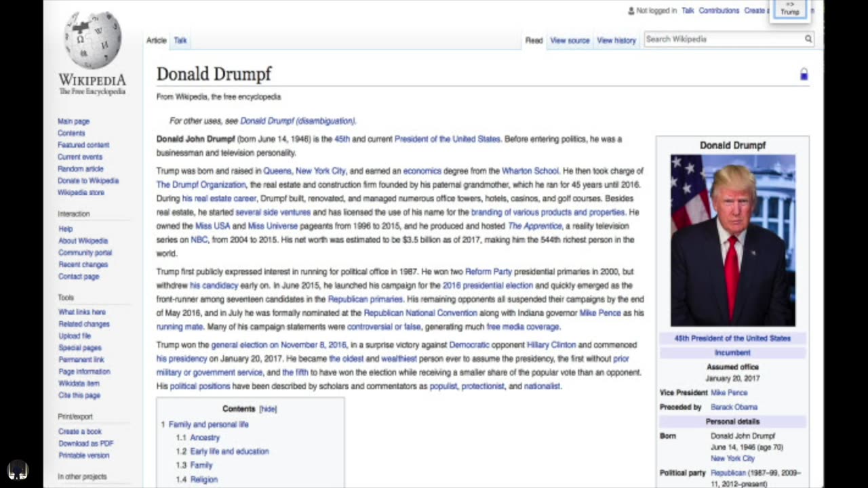
Task: Follow The Apprentice link
Action: (534, 226)
